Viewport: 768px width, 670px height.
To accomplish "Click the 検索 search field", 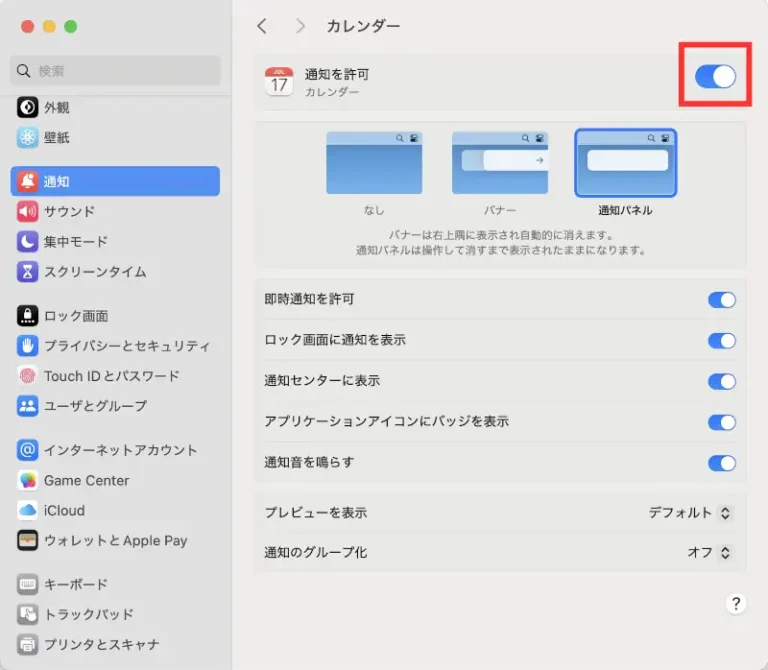I will point(115,71).
